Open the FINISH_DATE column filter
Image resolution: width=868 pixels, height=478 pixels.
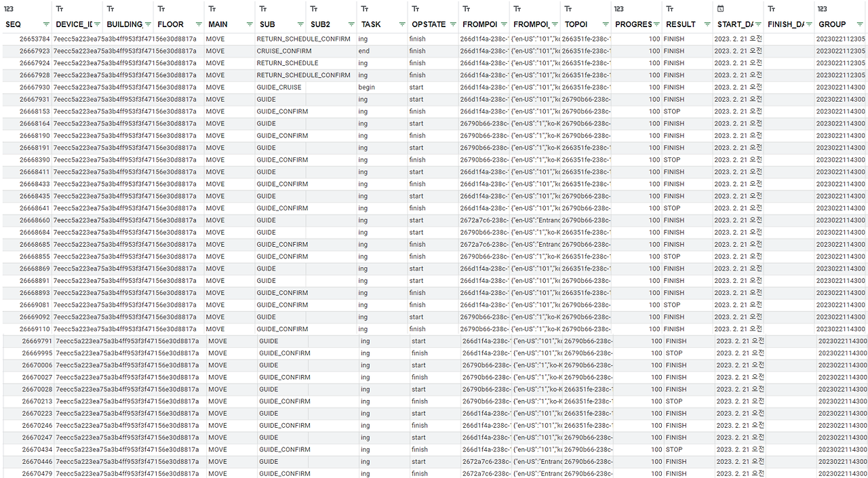tap(808, 24)
